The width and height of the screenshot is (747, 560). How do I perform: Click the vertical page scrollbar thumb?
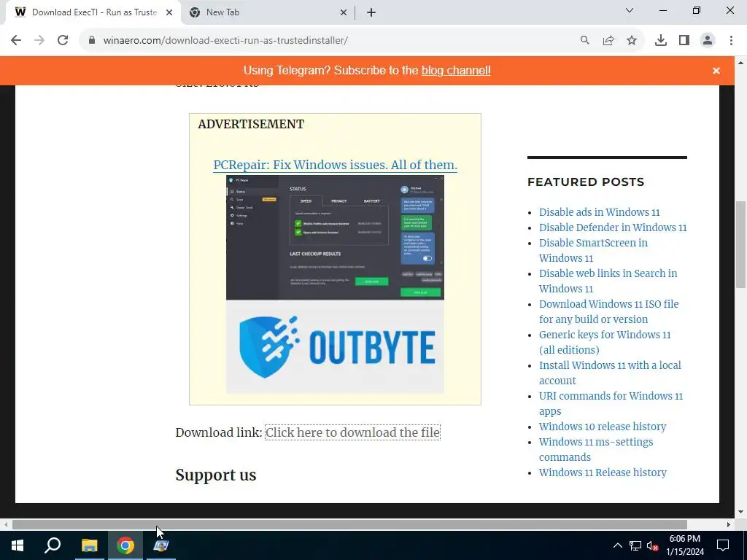[x=740, y=245]
